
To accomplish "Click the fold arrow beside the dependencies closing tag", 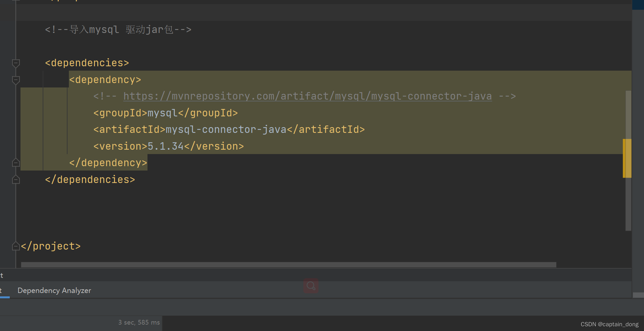I will click(x=15, y=179).
